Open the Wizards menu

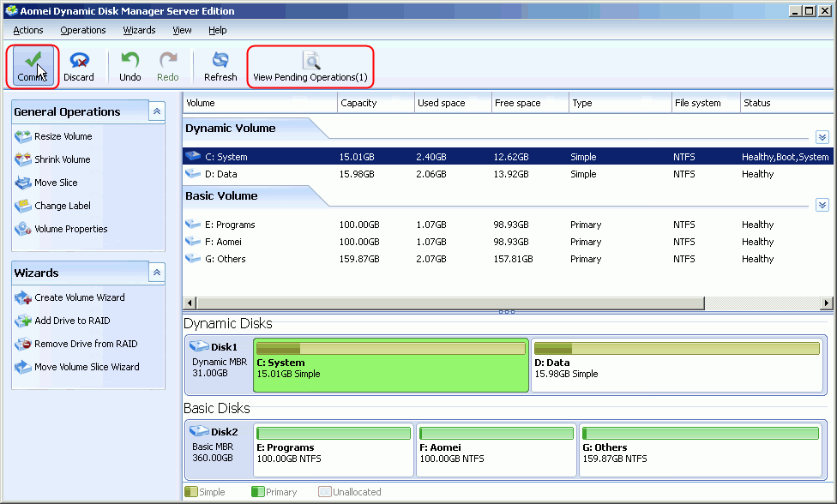coord(139,30)
